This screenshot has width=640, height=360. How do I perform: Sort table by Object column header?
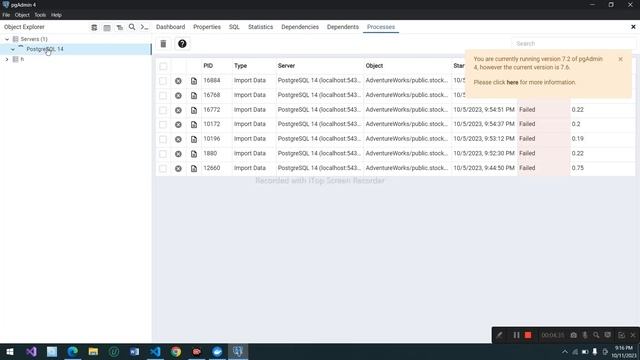374,66
